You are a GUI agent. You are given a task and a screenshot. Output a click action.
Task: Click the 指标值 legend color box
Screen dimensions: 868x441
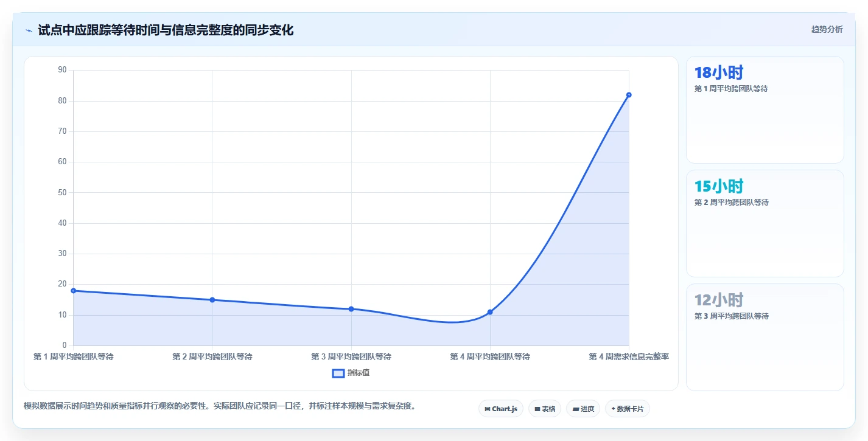tap(338, 373)
